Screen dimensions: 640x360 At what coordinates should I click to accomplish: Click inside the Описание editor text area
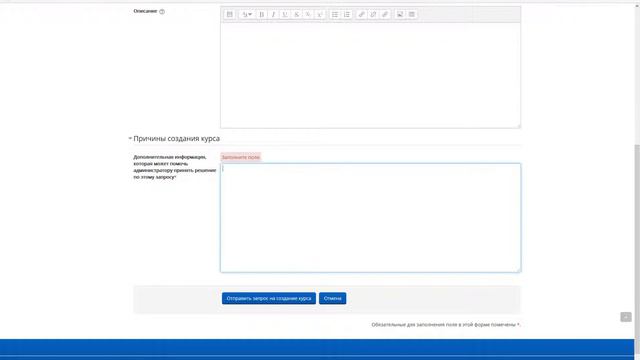point(370,75)
